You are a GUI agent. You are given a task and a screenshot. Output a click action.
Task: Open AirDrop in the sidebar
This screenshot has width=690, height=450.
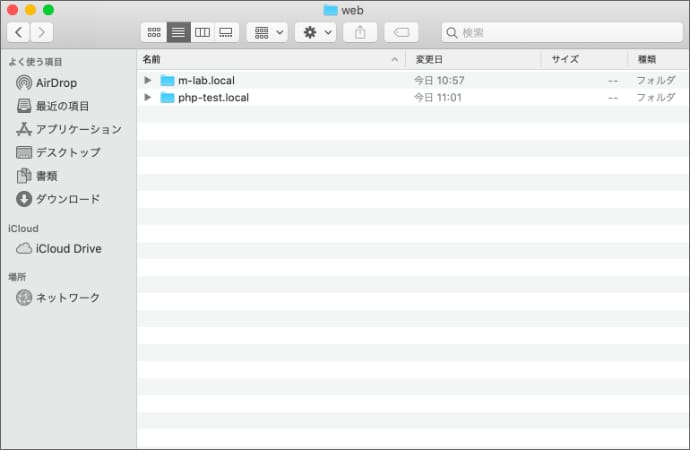coord(56,83)
